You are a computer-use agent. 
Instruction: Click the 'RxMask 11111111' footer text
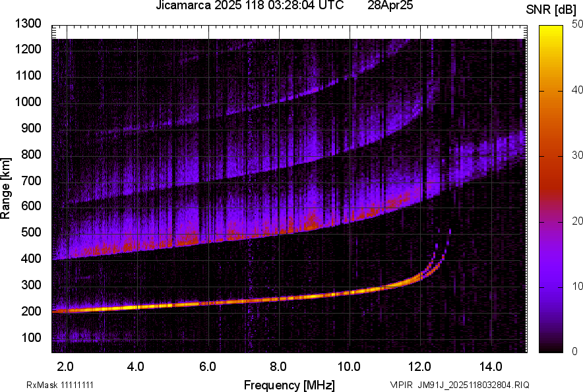point(60,385)
